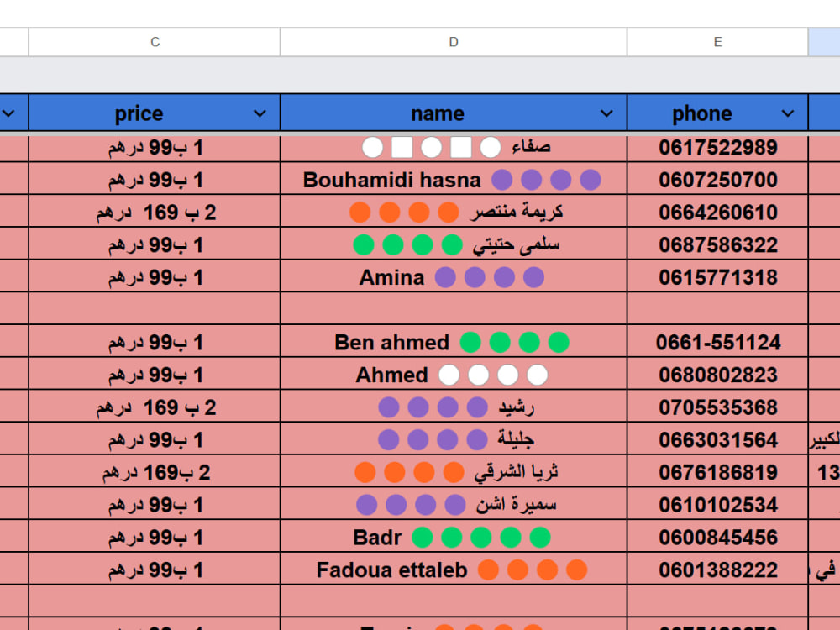
Task: Select the name cell صفاء
Action: 454,147
